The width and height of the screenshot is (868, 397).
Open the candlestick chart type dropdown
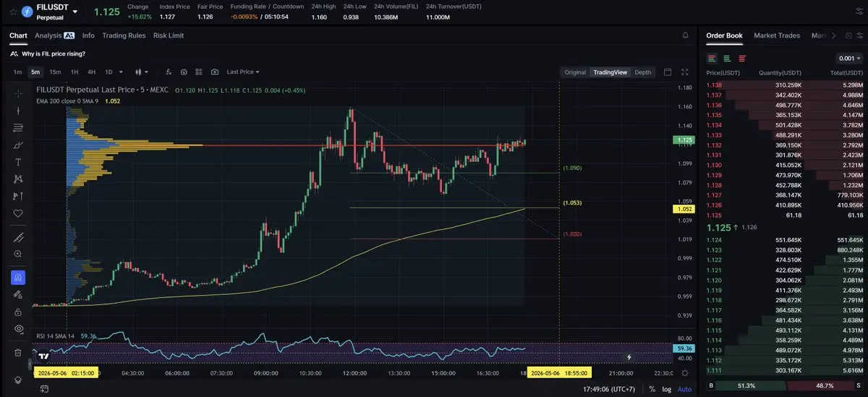pyautogui.click(x=142, y=72)
